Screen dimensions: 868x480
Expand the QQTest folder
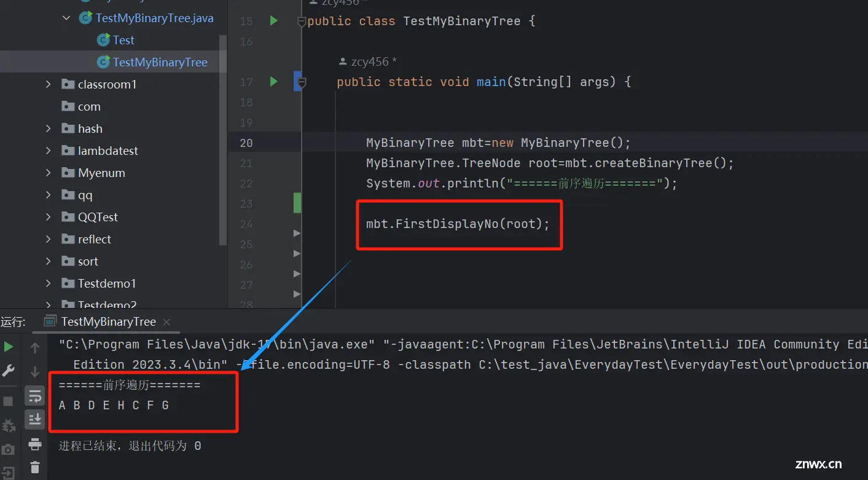(49, 217)
